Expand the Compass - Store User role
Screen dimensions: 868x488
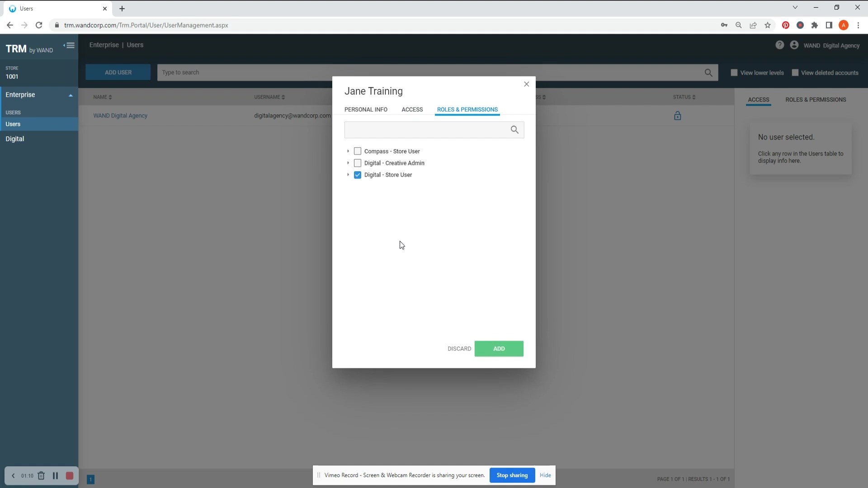click(x=348, y=151)
